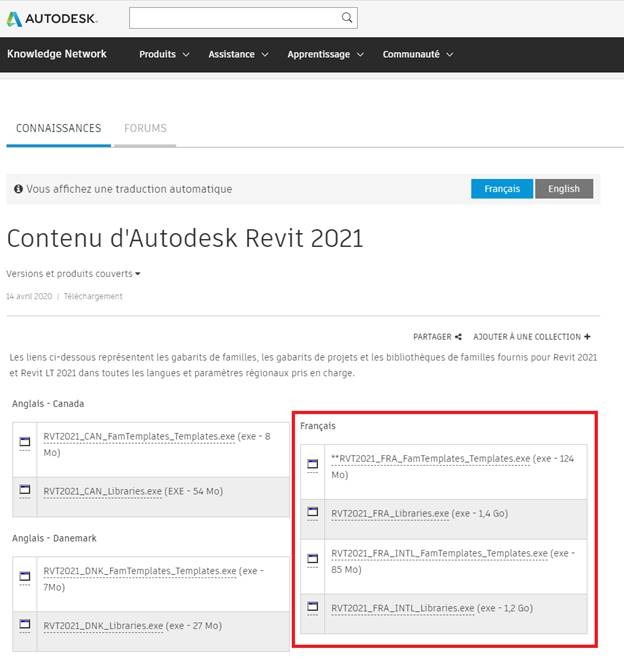Click the PARTAGER share icon
Screen dimensions: 624x661
pos(458,337)
